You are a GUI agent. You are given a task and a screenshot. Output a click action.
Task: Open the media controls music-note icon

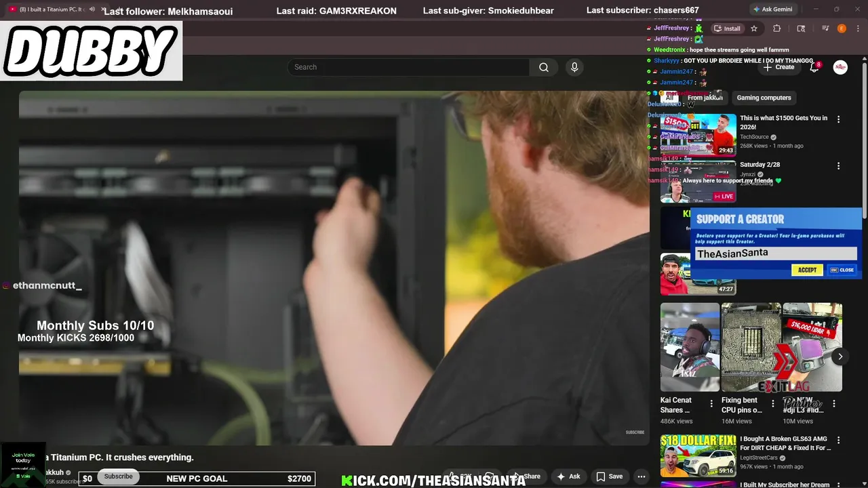(825, 28)
